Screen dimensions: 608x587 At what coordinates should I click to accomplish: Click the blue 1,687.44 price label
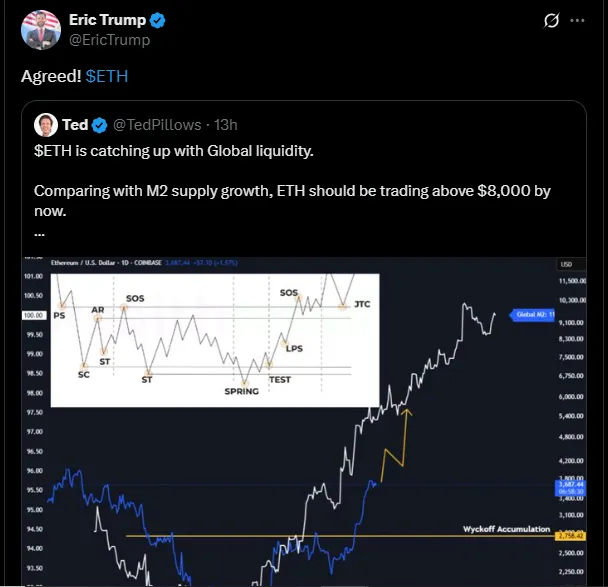(567, 482)
